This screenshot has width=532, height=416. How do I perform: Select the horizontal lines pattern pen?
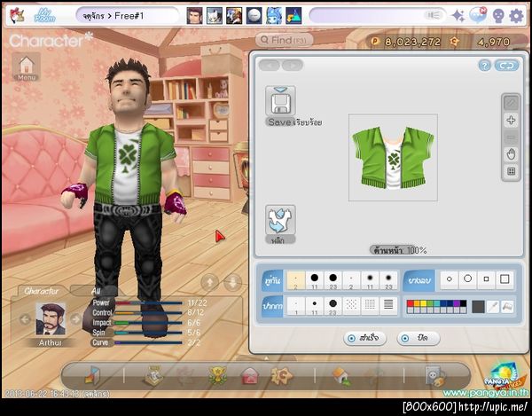pyautogui.click(x=388, y=305)
